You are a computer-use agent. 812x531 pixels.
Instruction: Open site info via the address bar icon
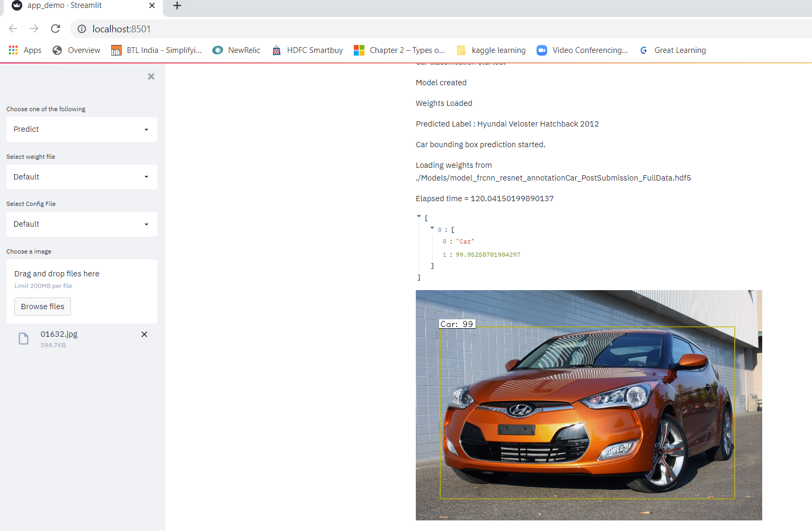click(81, 29)
